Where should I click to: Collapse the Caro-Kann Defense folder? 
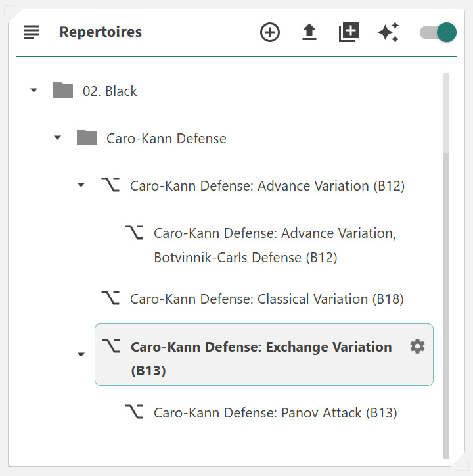pos(58,138)
